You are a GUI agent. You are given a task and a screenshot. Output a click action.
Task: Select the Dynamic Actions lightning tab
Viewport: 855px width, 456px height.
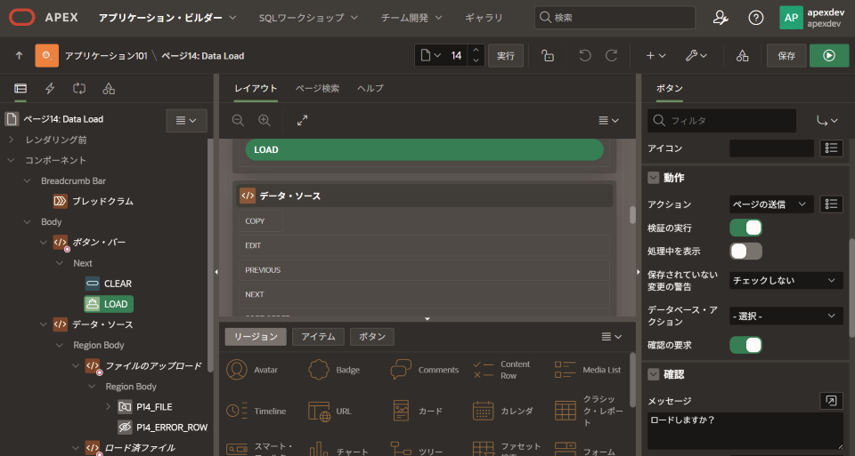50,88
